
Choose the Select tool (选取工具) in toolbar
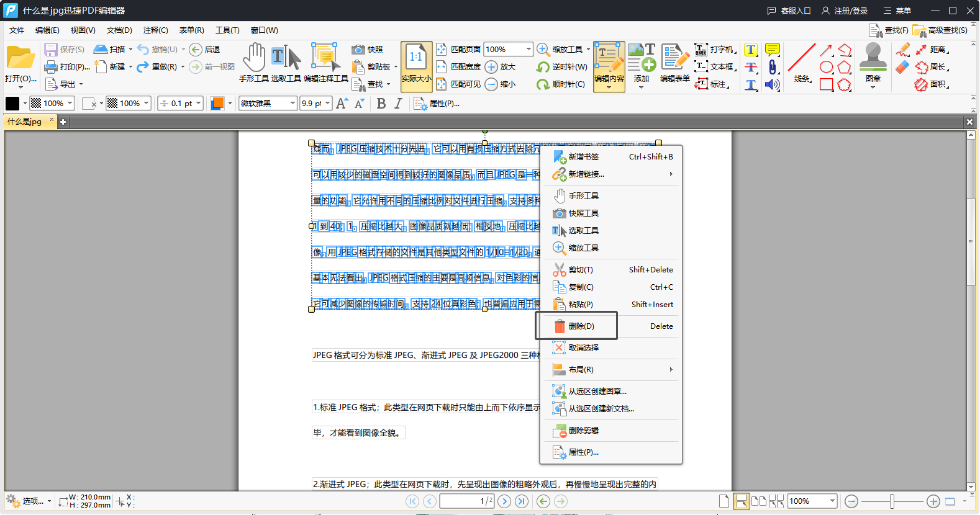click(286, 63)
